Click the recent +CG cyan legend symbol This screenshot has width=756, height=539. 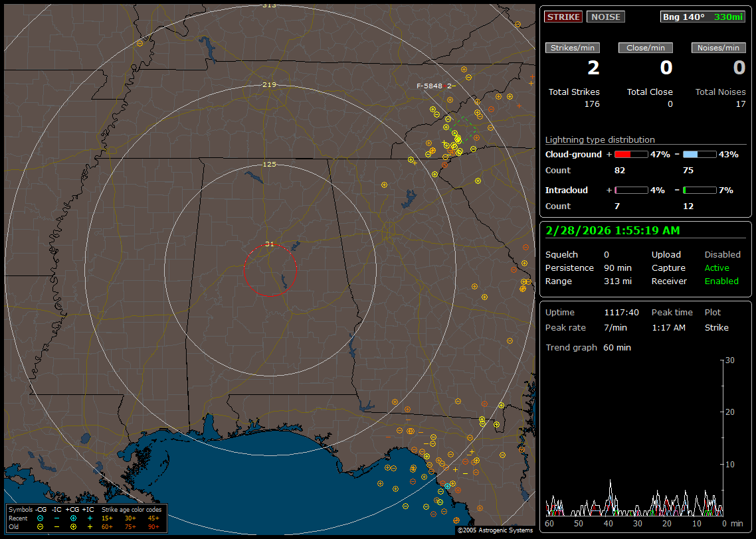click(73, 518)
